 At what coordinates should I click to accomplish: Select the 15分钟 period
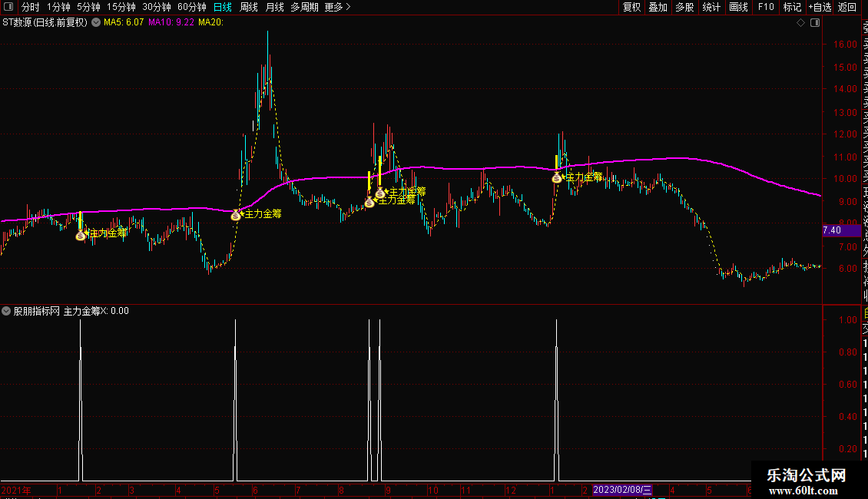[121, 7]
